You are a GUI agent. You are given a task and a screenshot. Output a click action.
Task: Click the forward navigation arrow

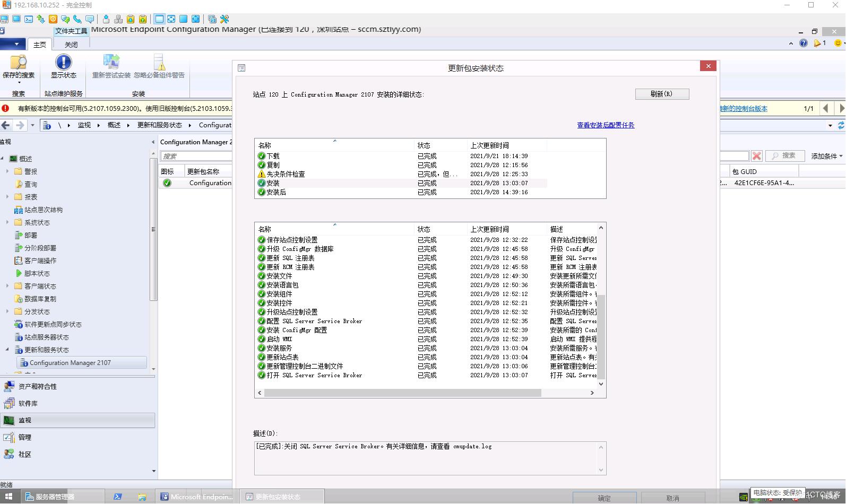coord(20,125)
